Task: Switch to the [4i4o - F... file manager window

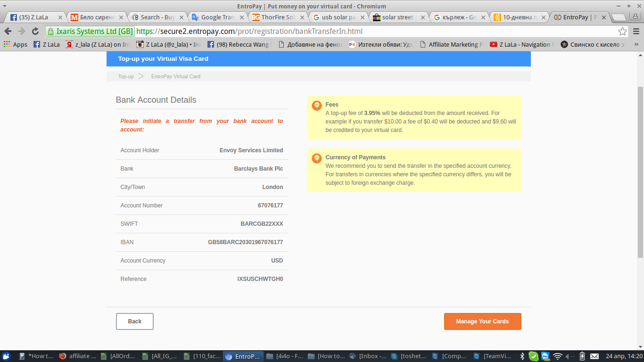Action: [286, 356]
